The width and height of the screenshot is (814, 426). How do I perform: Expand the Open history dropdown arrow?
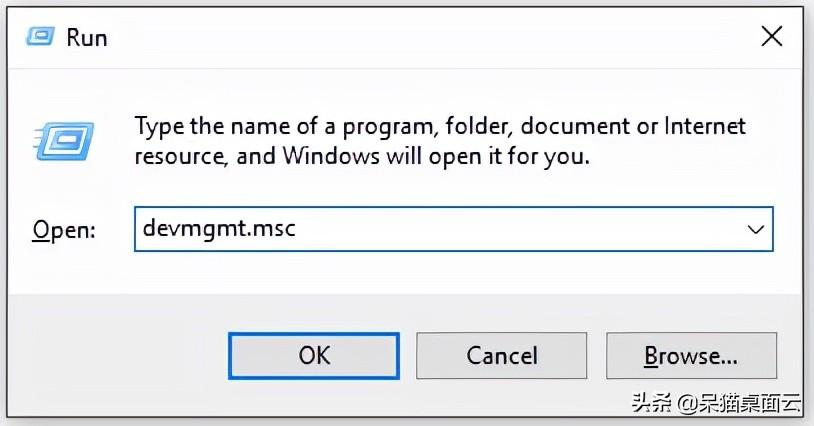tap(755, 229)
